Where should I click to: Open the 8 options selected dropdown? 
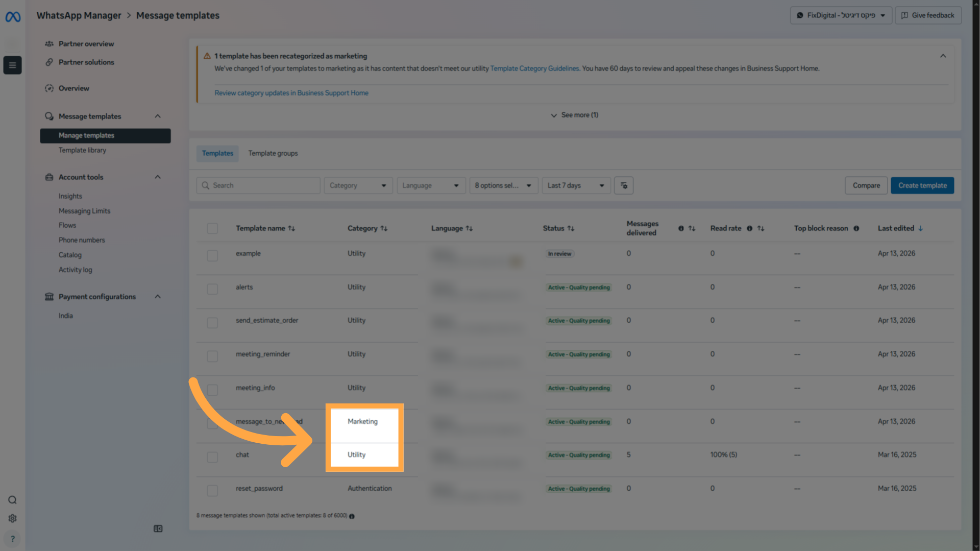click(x=503, y=185)
